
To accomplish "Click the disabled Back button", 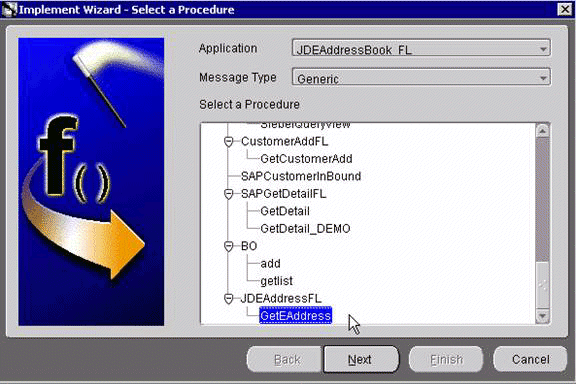I will pyautogui.click(x=285, y=359).
